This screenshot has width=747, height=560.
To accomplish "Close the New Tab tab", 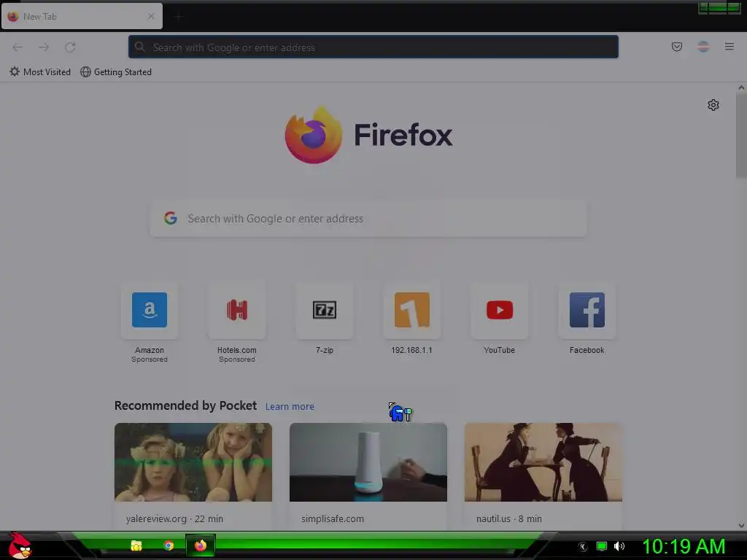I will (151, 16).
